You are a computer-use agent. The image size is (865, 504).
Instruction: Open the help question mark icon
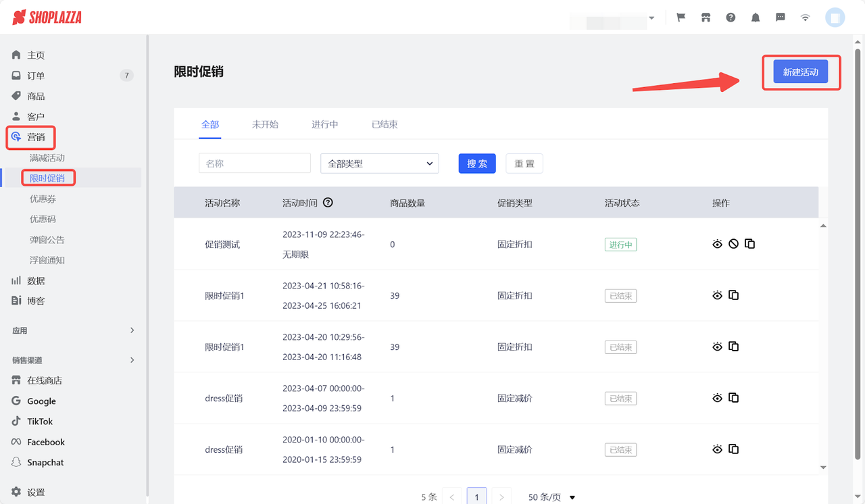pyautogui.click(x=731, y=17)
